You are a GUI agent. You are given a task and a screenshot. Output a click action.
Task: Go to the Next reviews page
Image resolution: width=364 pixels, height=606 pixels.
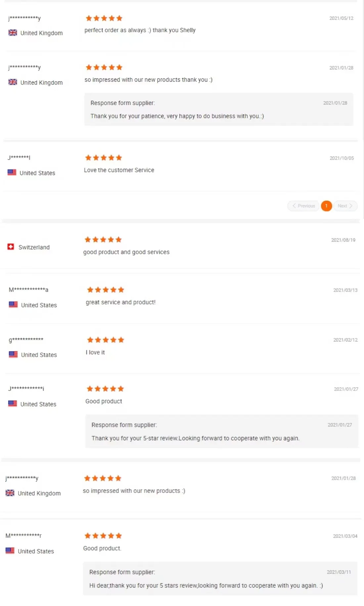pyautogui.click(x=345, y=206)
